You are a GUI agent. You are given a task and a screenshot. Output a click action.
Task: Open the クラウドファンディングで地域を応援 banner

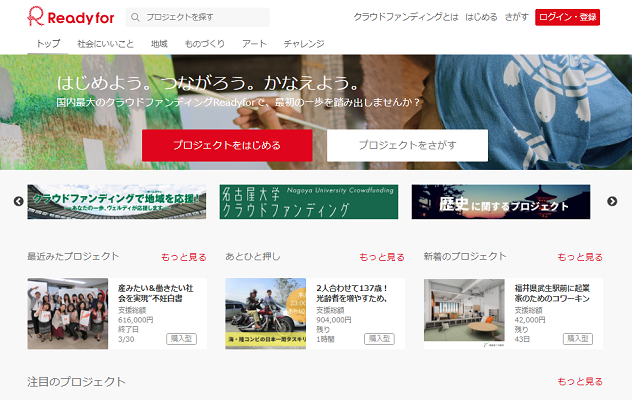click(116, 202)
